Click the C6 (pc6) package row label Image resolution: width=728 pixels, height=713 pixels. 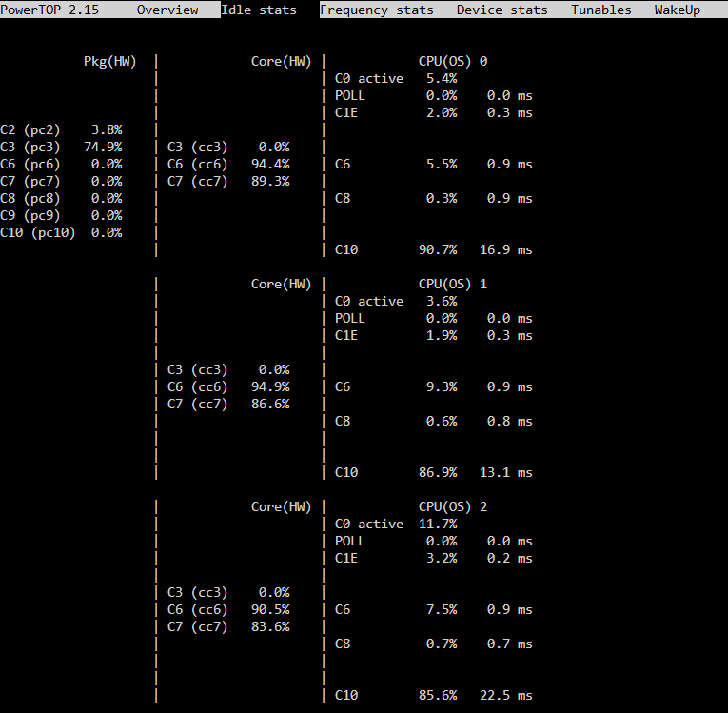30,164
